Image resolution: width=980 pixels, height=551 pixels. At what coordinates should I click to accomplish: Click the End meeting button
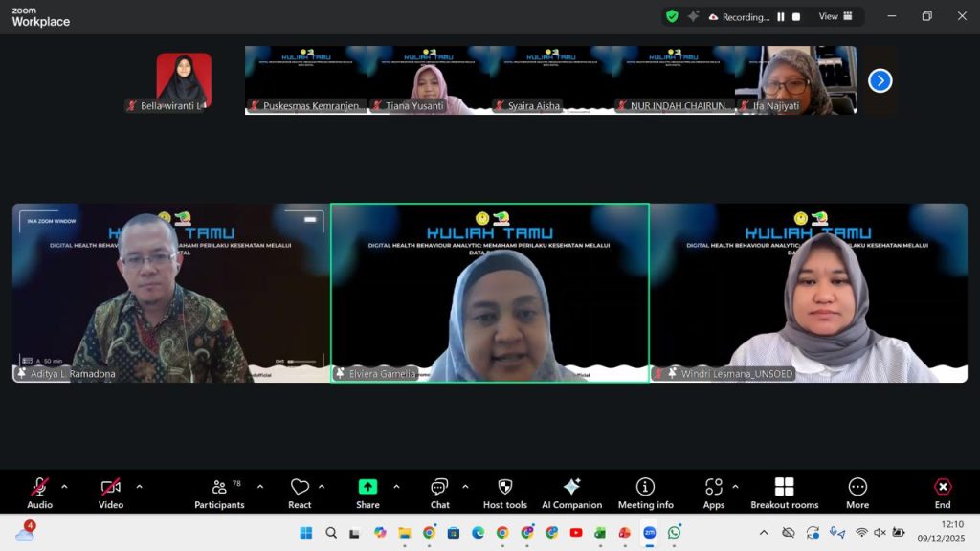[x=943, y=492]
